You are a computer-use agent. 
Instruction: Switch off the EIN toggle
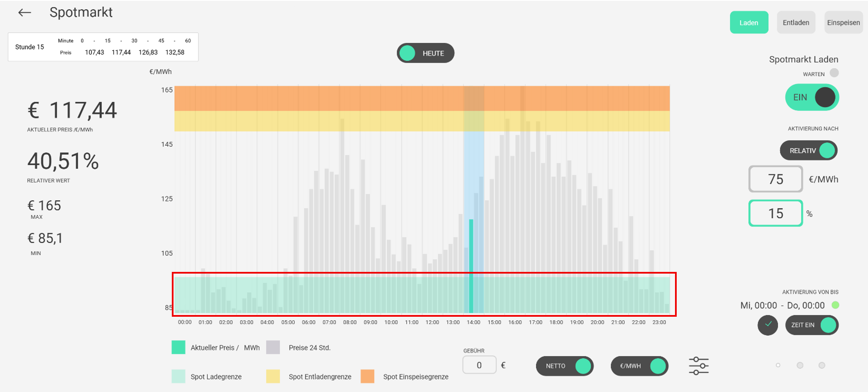pos(812,97)
